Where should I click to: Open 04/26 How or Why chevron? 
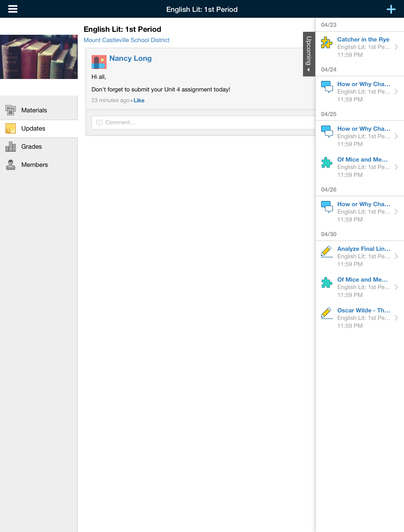click(396, 212)
